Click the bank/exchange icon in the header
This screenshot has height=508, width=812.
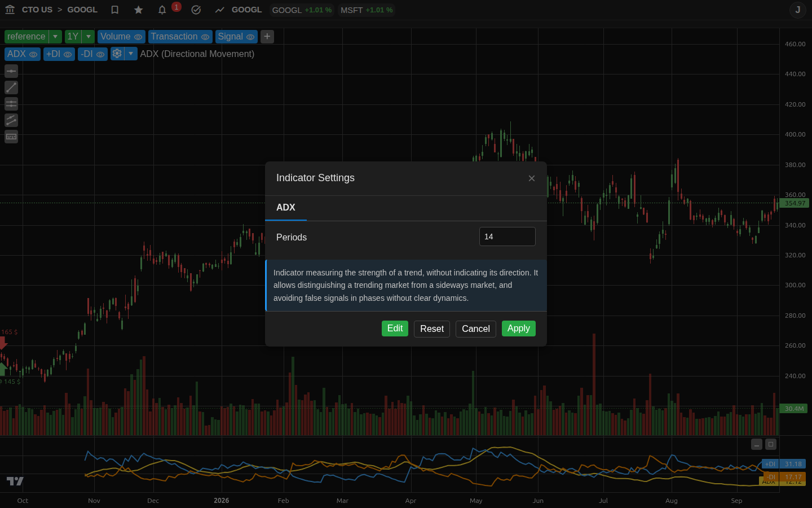[x=10, y=10]
